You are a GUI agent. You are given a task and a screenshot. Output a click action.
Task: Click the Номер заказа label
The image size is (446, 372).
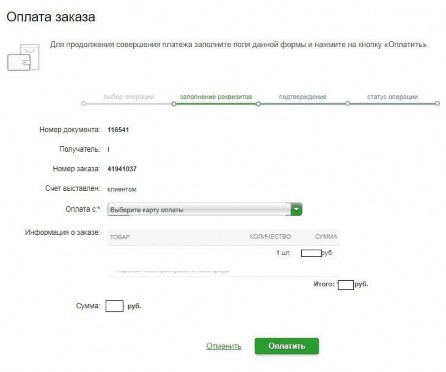click(x=76, y=169)
